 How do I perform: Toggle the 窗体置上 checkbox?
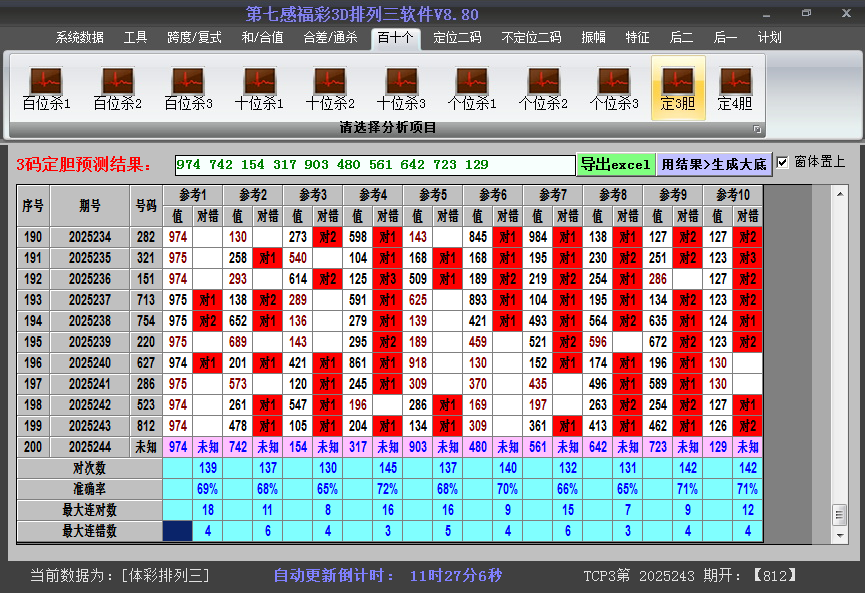pyautogui.click(x=783, y=162)
